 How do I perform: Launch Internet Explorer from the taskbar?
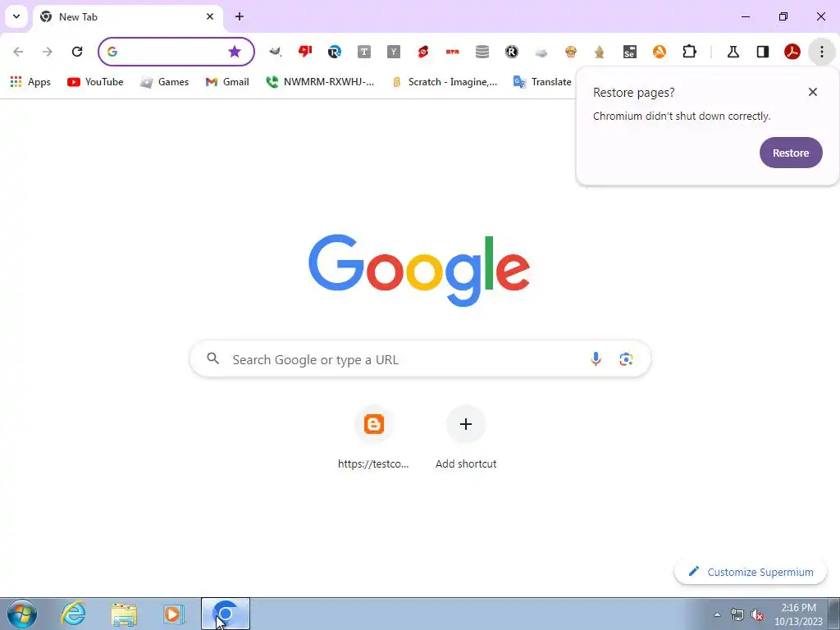pyautogui.click(x=73, y=614)
